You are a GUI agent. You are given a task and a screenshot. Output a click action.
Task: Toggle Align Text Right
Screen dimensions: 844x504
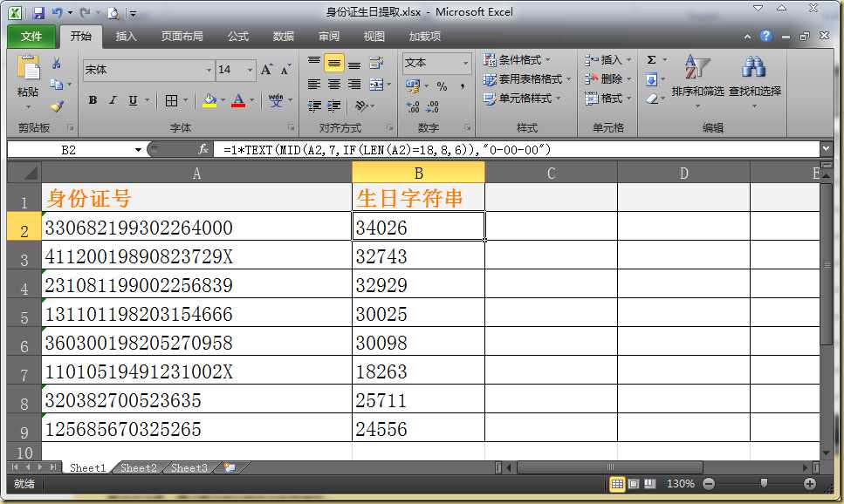tap(354, 85)
